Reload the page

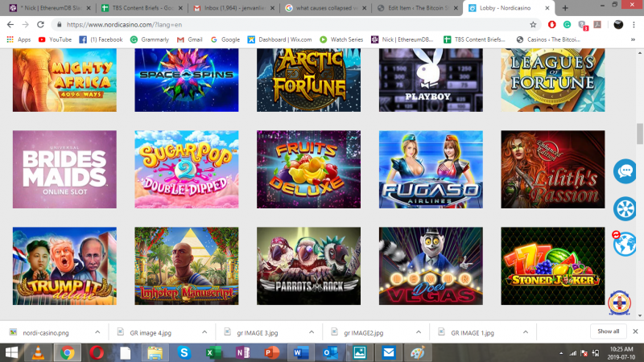pos(40,25)
